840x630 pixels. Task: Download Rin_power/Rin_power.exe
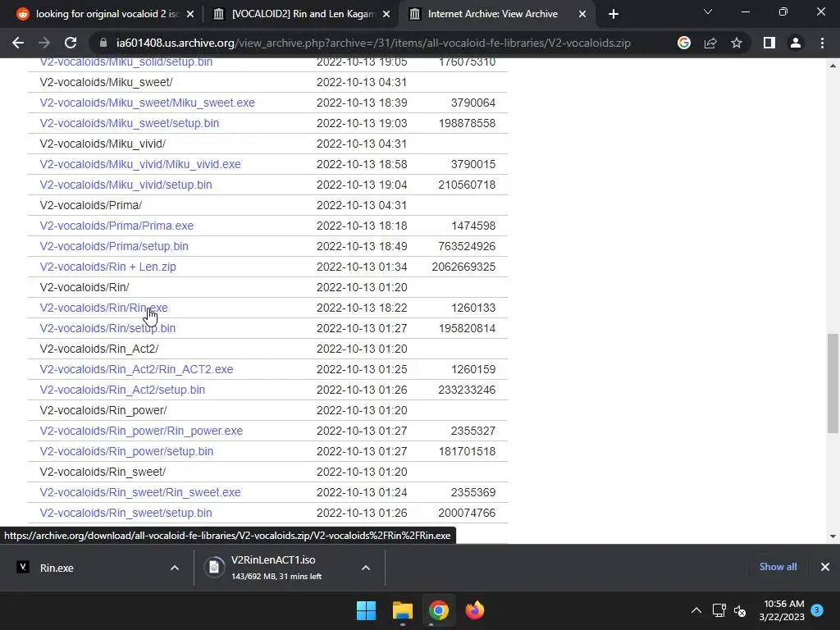pos(141,431)
